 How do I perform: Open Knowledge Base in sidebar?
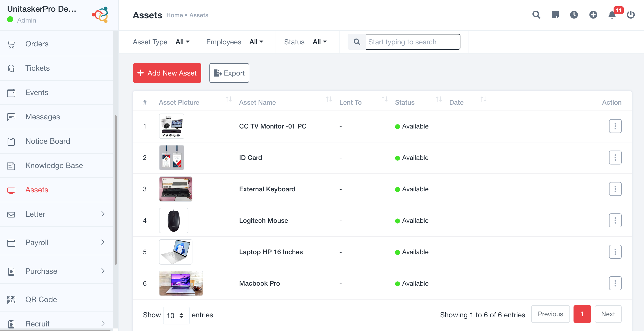click(54, 165)
